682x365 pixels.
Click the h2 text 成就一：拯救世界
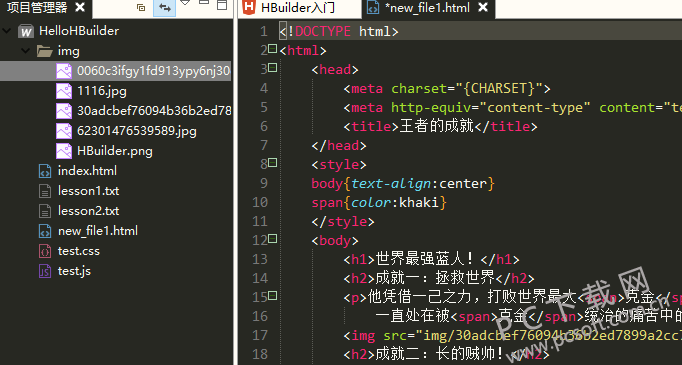click(x=435, y=278)
